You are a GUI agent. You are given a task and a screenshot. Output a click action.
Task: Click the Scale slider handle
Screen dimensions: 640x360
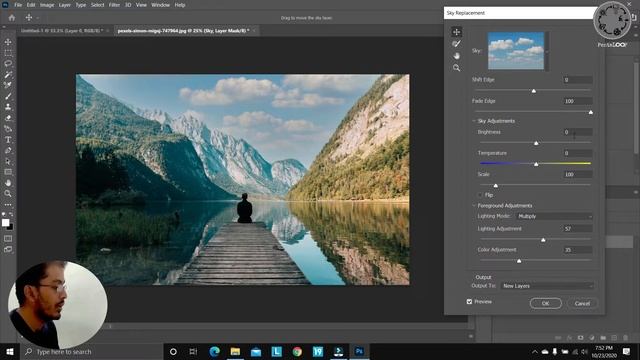pyautogui.click(x=496, y=185)
